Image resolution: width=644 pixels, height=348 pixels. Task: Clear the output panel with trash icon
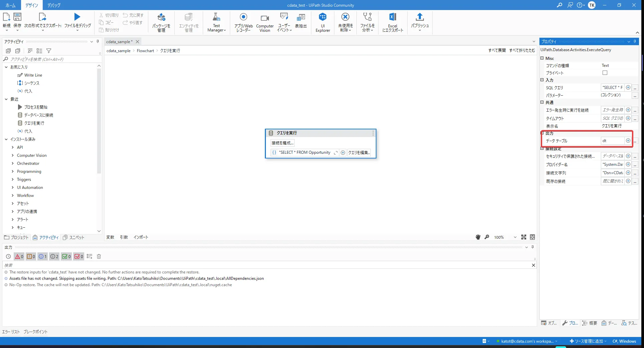[99, 256]
